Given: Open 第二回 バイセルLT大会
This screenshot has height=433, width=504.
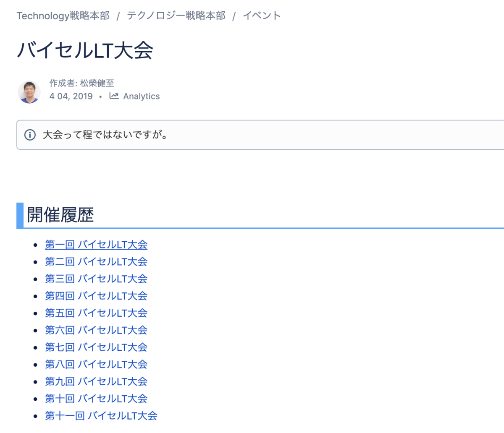Looking at the screenshot, I should click(96, 261).
